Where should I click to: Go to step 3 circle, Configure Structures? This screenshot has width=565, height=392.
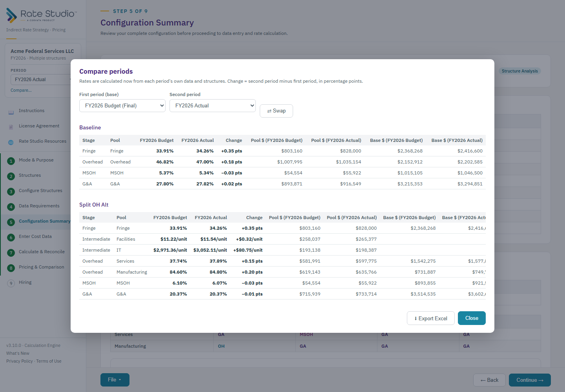pyautogui.click(x=11, y=191)
